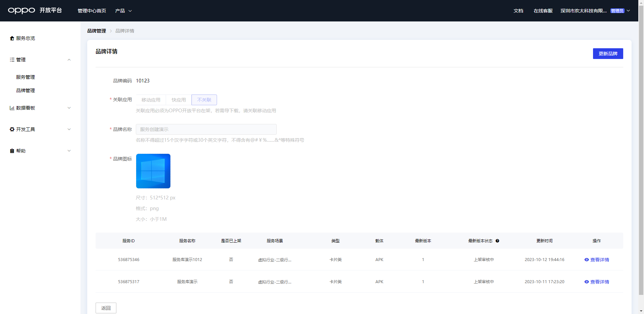Click eye icon for service 536875317

coord(587,282)
